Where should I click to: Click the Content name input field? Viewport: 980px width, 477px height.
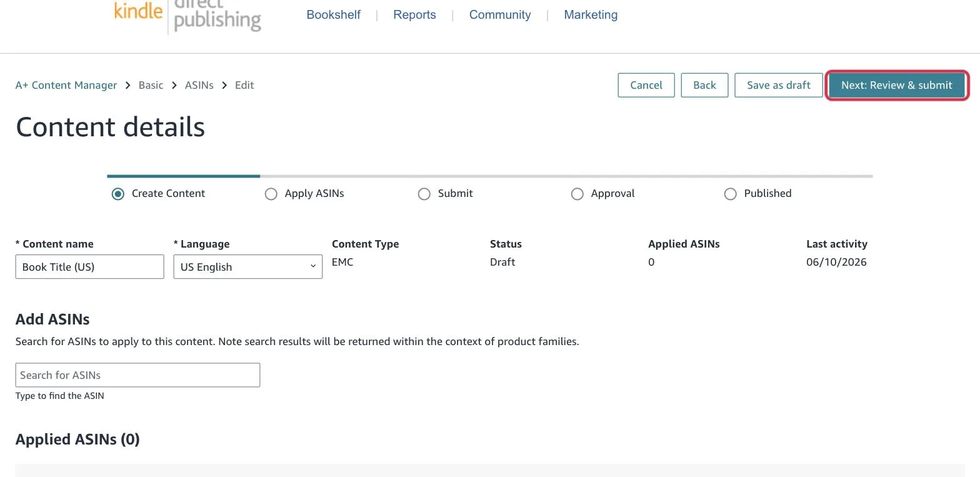[x=89, y=266]
